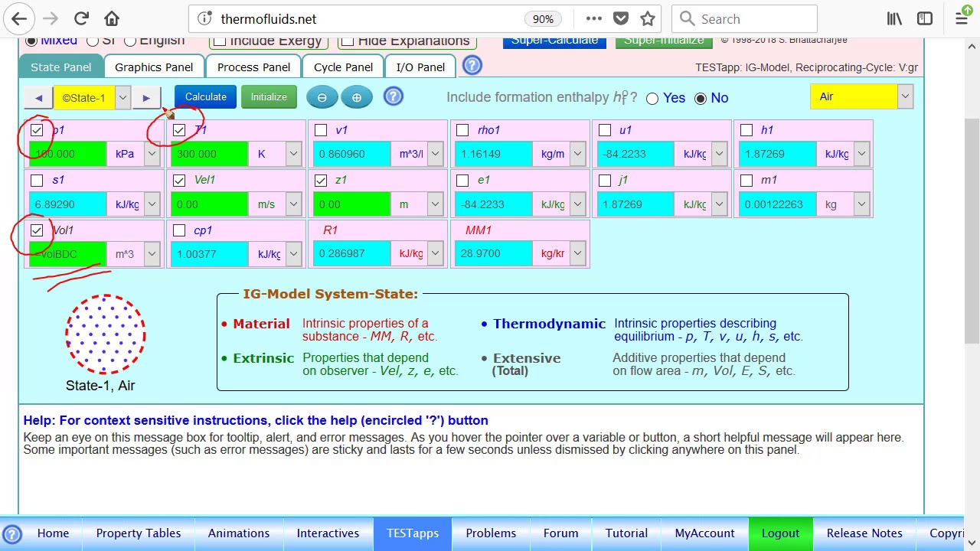Open TESTapps in bottom navigation

413,533
